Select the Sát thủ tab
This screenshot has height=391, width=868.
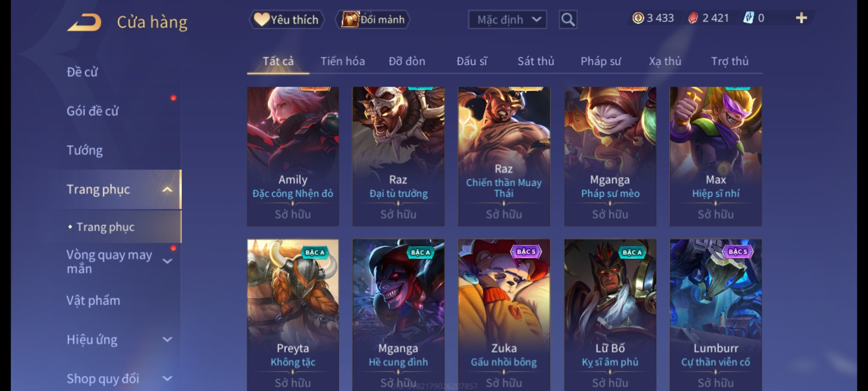[x=536, y=61]
